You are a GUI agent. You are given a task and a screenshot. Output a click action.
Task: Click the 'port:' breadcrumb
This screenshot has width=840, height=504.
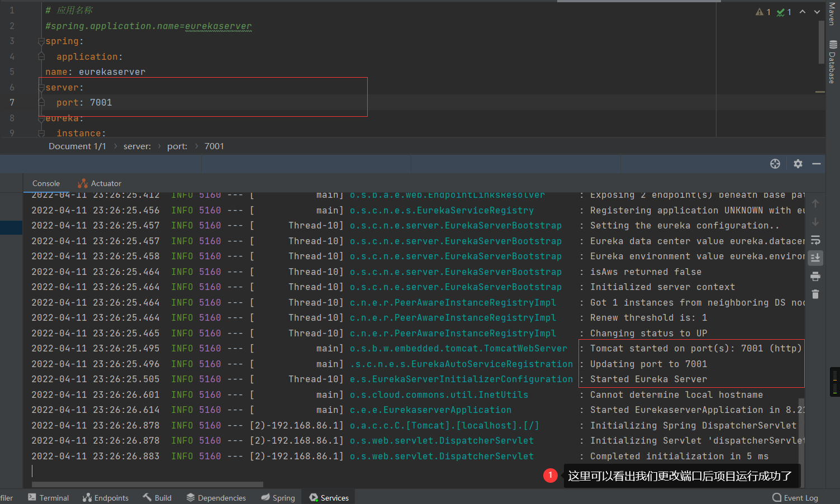[177, 146]
